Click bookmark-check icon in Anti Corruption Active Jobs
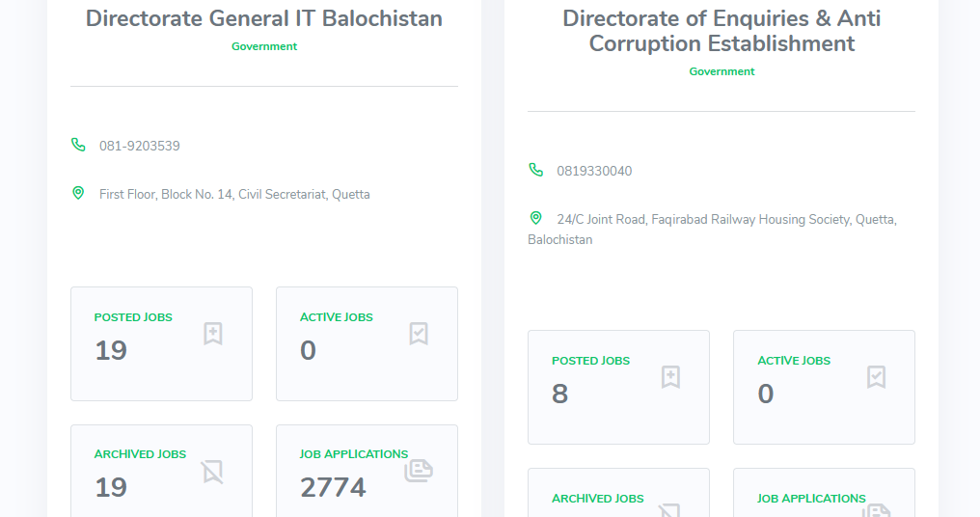980x517 pixels. (876, 377)
